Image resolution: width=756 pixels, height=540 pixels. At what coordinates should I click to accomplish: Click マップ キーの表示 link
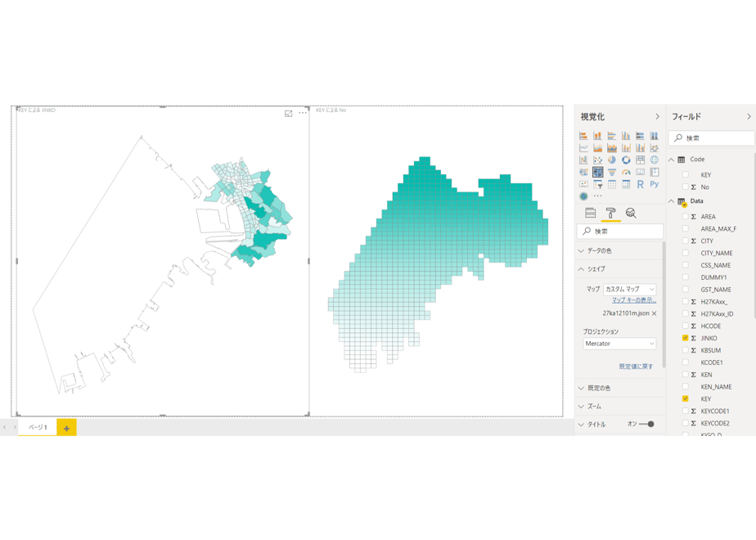point(634,300)
